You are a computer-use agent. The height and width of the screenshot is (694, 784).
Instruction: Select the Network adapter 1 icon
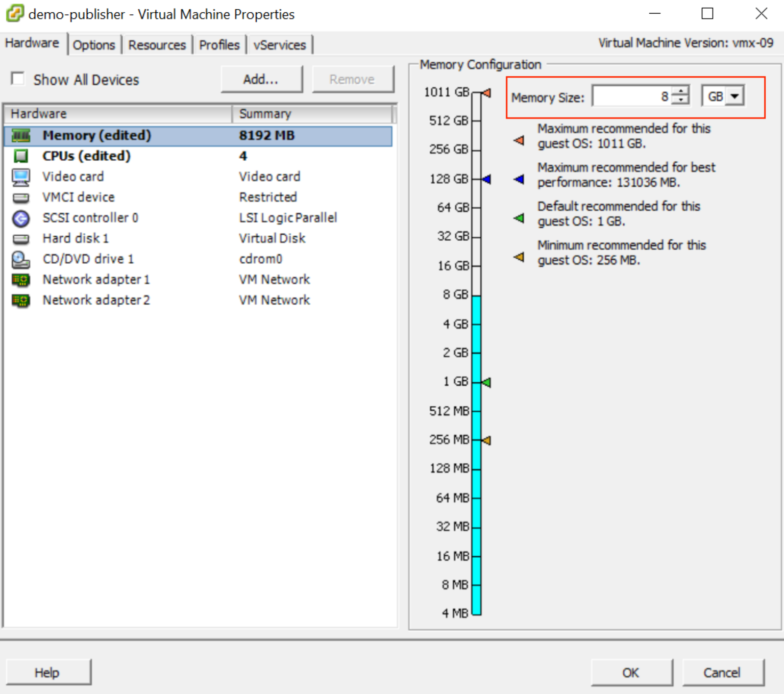[21, 280]
